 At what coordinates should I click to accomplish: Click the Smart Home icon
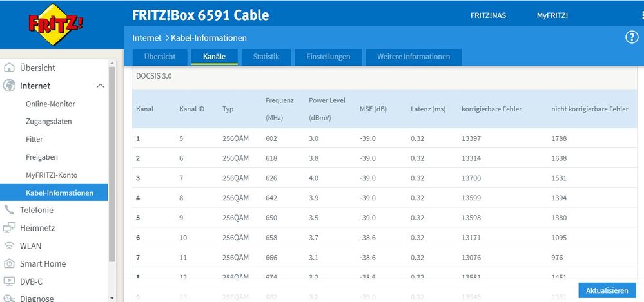pos(9,263)
